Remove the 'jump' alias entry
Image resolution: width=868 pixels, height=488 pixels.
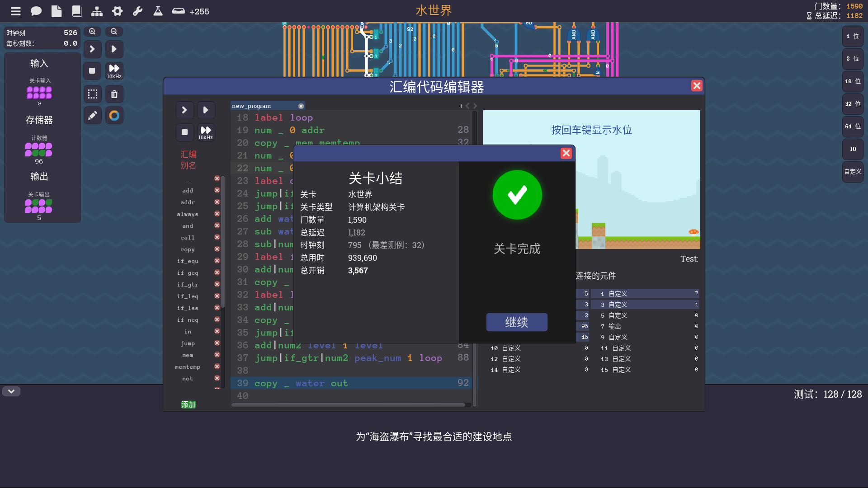click(217, 343)
